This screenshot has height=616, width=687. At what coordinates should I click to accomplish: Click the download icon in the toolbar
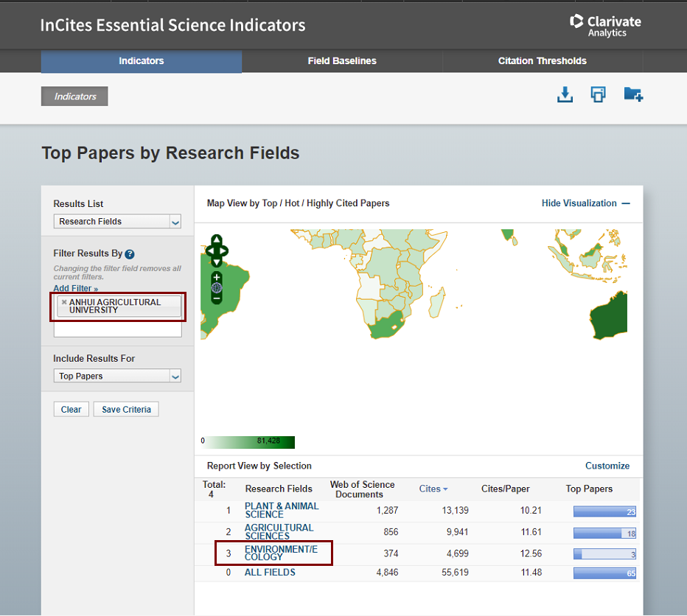(565, 95)
